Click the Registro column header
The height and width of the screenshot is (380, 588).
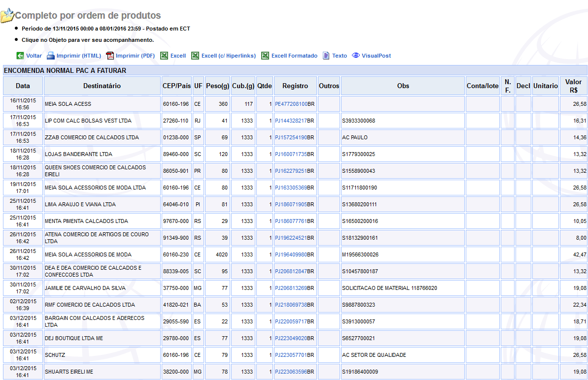pos(295,86)
